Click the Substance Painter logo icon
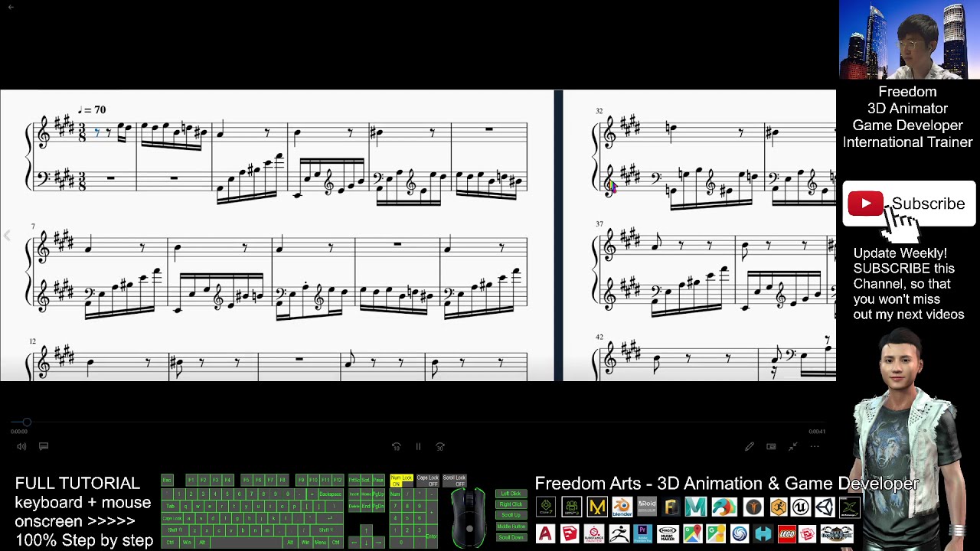This screenshot has width=980, height=551. (594, 533)
